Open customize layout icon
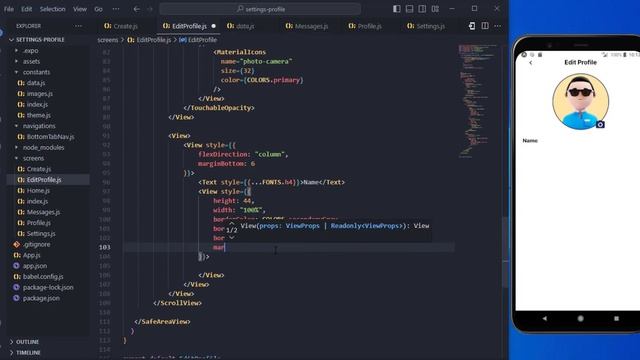Screen dimensions: 640x360 (436, 9)
